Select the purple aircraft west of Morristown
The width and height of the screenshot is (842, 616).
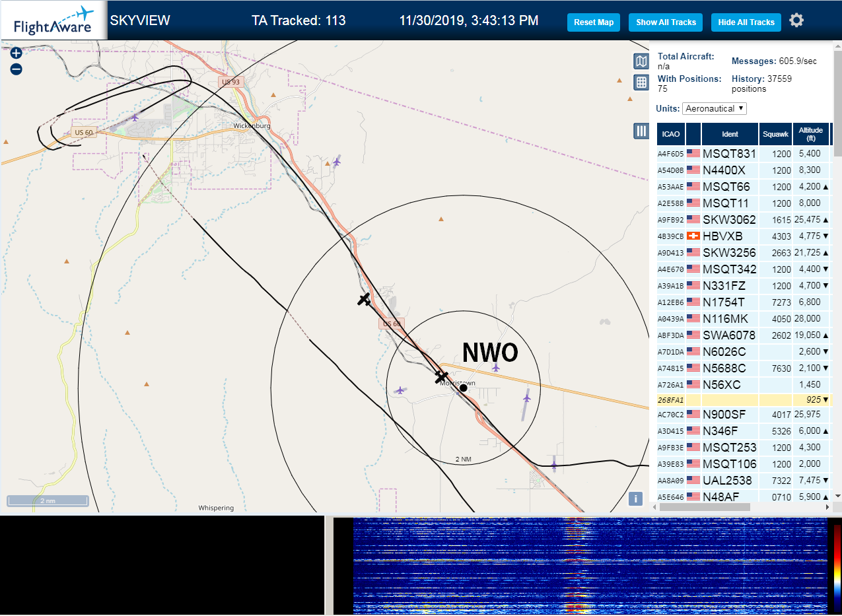(400, 390)
